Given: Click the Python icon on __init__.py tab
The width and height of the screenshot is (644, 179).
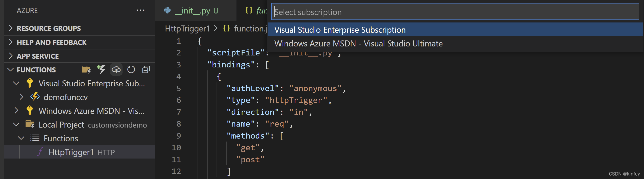Looking at the screenshot, I should [x=167, y=10].
